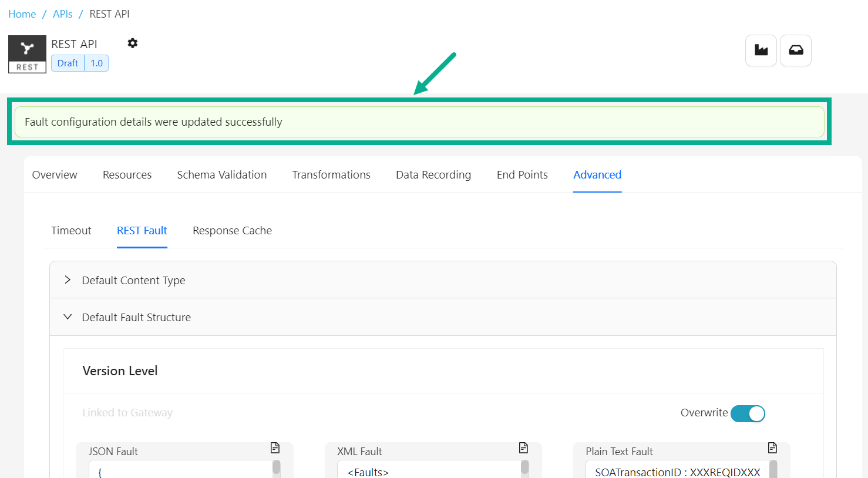Expand the Default Content Type section
This screenshot has width=868, height=478.
coord(133,280)
